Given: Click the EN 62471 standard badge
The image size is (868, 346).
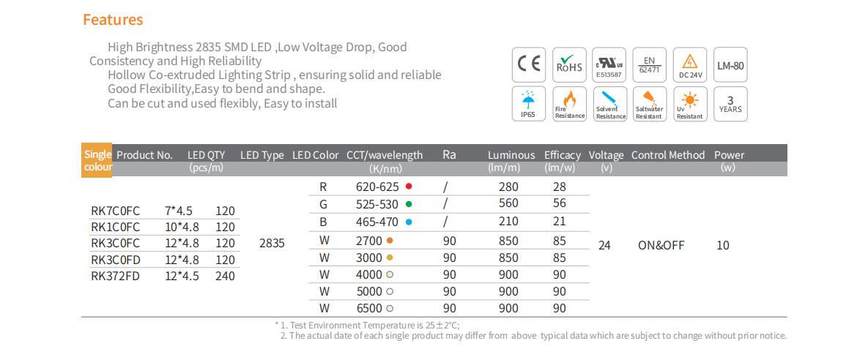Looking at the screenshot, I should click(x=649, y=65).
